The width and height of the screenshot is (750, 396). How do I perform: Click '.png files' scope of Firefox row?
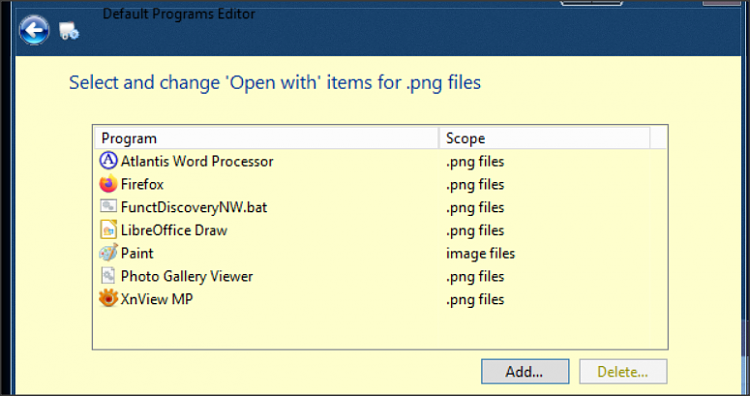(x=475, y=185)
